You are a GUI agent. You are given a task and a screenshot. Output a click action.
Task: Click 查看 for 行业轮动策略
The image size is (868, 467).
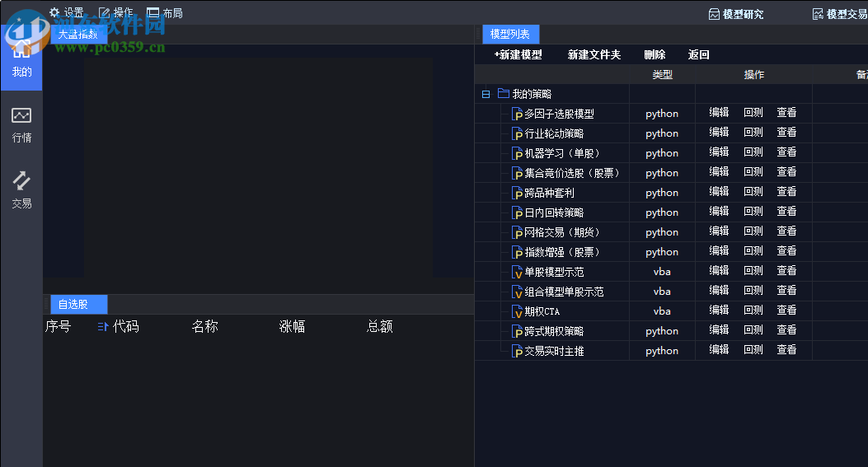(786, 133)
